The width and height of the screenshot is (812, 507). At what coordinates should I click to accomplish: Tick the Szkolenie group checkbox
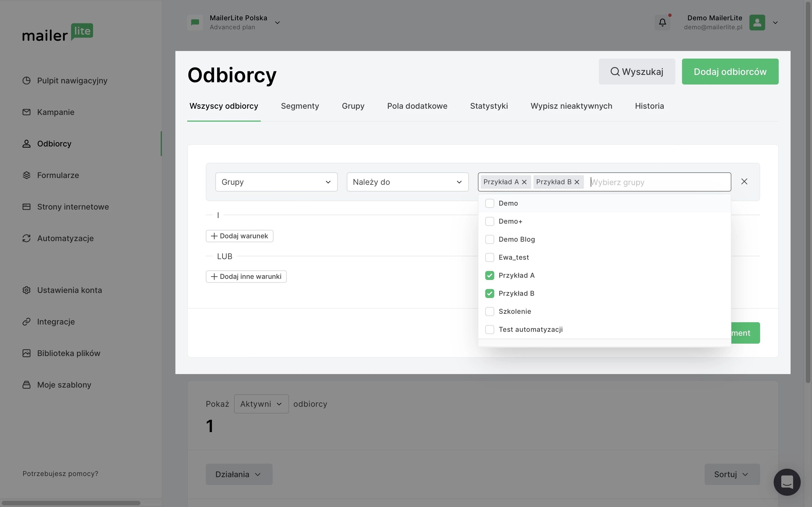[489, 312]
